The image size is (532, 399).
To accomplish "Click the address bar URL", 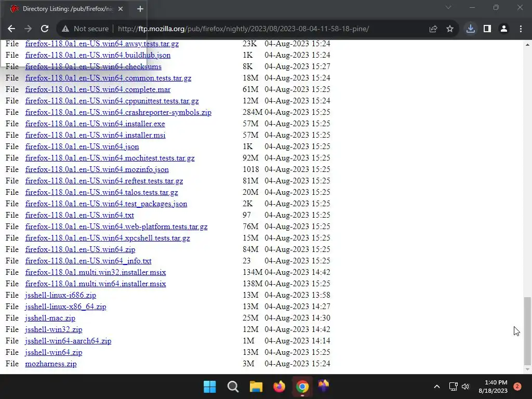I will click(x=243, y=29).
